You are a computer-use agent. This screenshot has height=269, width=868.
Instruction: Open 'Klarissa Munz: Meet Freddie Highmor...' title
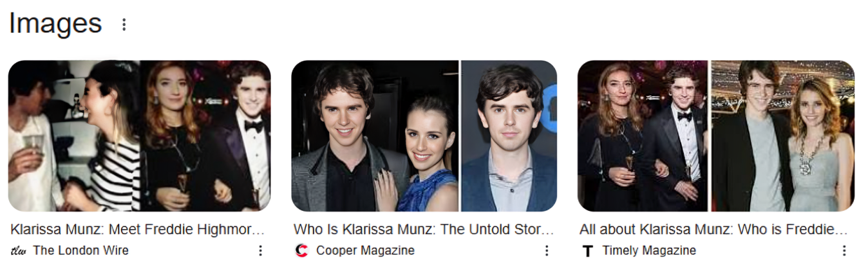click(x=138, y=230)
